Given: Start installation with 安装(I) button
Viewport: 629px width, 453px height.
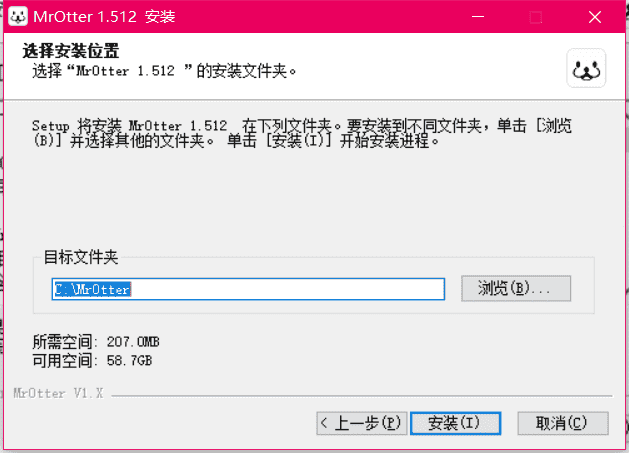Looking at the screenshot, I should tap(456, 423).
